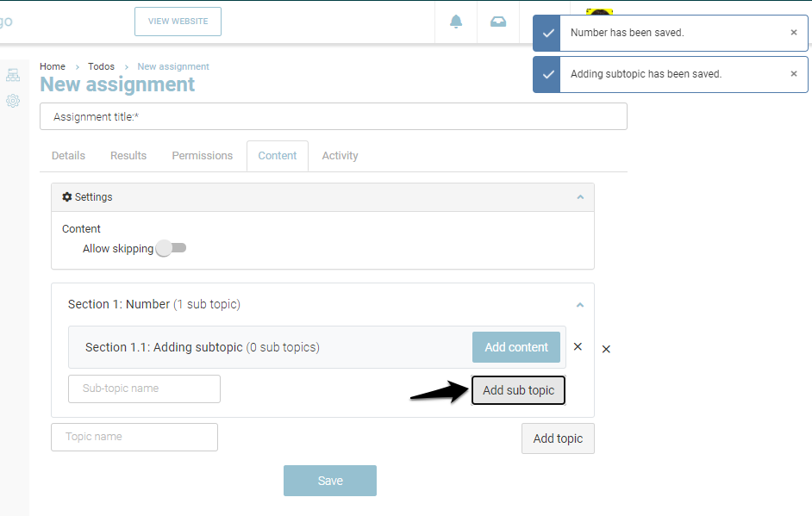Viewport: 812px width, 516px height.
Task: Navigate to Todos breadcrumb link
Action: pos(101,66)
